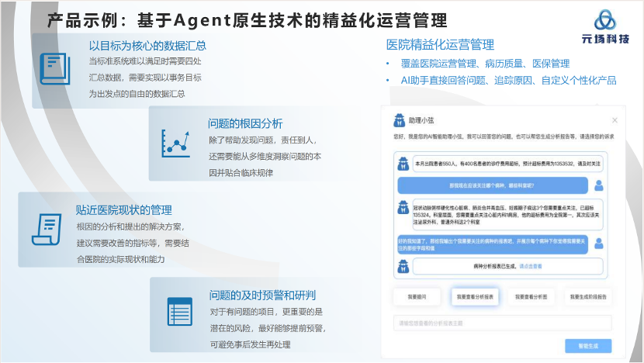Click the heading 以目标为核心的数据汇总
This screenshot has width=644, height=363.
147,46
